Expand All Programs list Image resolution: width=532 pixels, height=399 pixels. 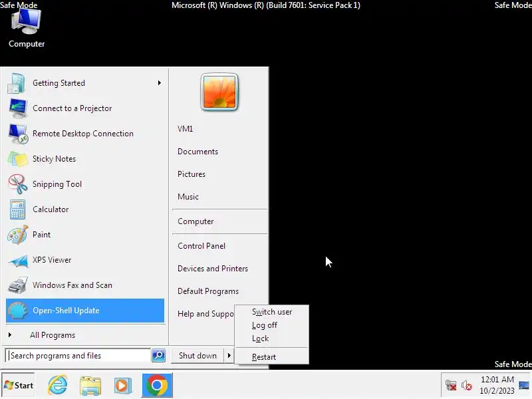(x=53, y=335)
